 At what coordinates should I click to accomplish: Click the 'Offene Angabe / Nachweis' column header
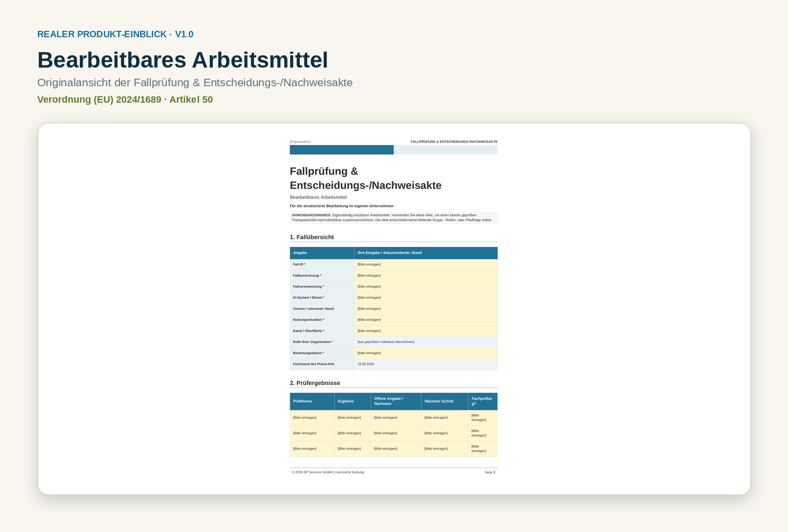[x=396, y=402]
